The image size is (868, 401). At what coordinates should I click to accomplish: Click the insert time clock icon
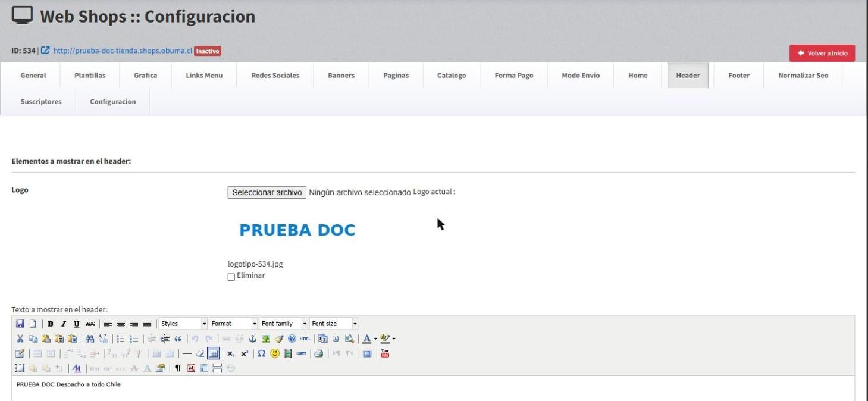tap(336, 339)
